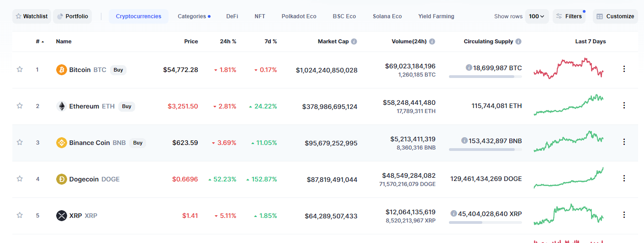644x243 pixels.
Task: Switch to the NFT tab
Action: click(x=260, y=16)
